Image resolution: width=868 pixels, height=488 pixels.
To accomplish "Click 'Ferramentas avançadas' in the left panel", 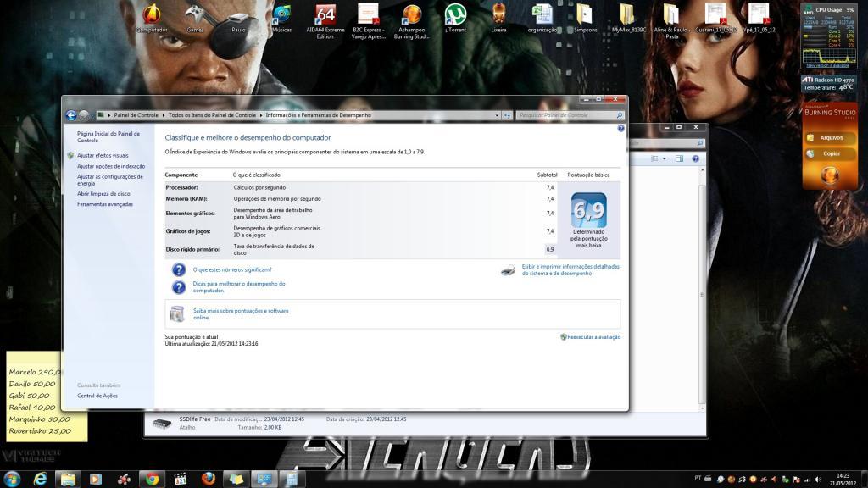I will (x=104, y=204).
